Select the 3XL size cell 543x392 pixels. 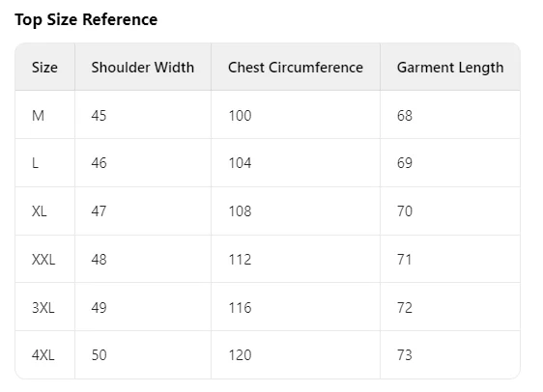43,307
